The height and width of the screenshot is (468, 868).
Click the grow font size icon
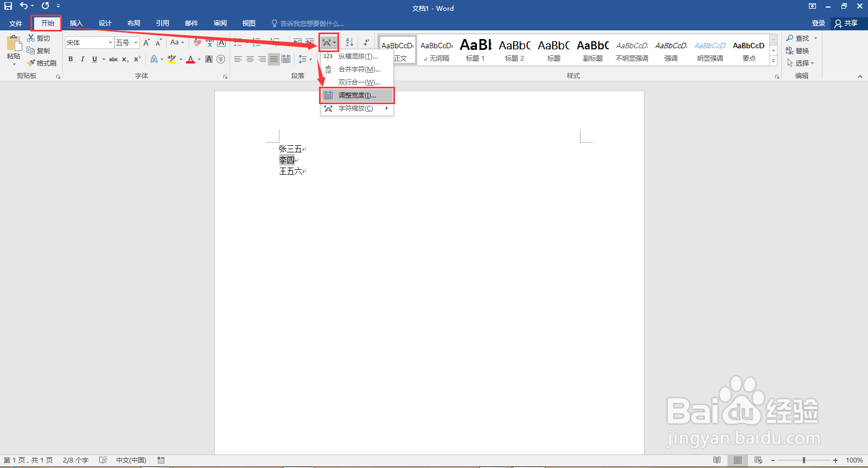tap(146, 42)
